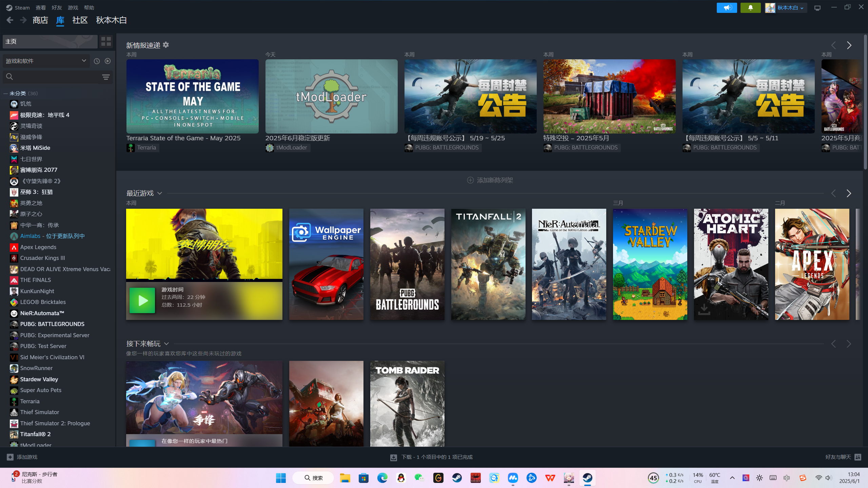Sort library by recent activity clock
Screen dimensions: 868x488
[97, 61]
